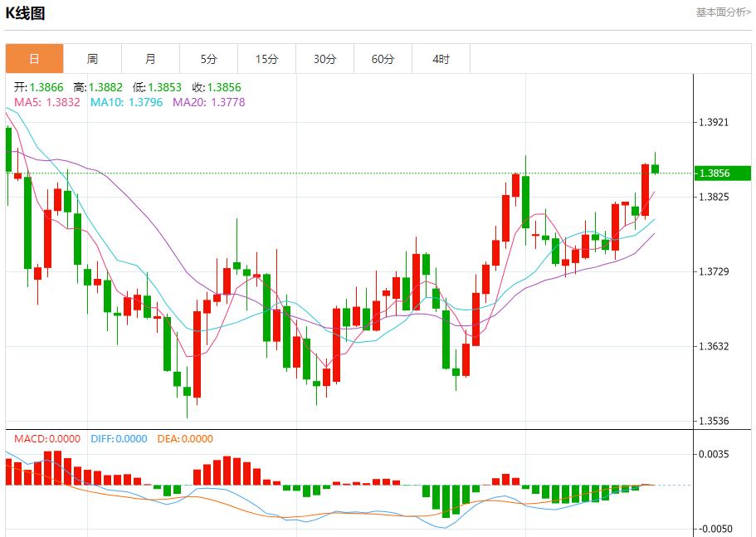
Task: Click the MA10: 1.3796 indicator label
Action: tap(126, 102)
